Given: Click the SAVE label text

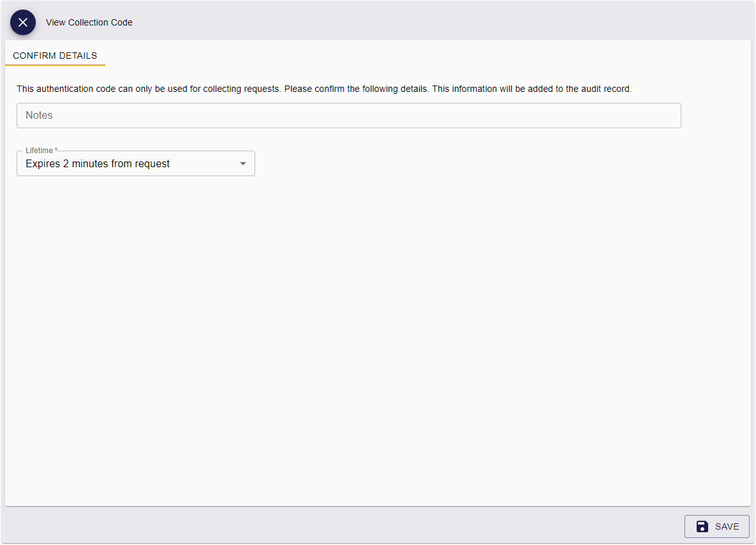Looking at the screenshot, I should [x=727, y=526].
